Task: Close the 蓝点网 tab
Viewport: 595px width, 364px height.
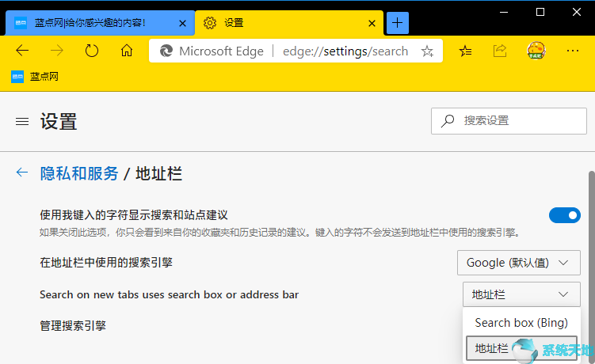Action: [182, 24]
